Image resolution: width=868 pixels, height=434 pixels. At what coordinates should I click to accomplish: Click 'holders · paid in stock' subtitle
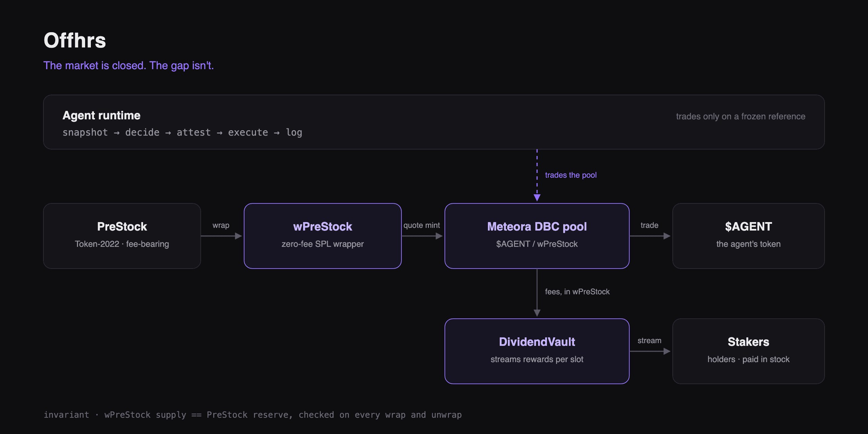749,359
